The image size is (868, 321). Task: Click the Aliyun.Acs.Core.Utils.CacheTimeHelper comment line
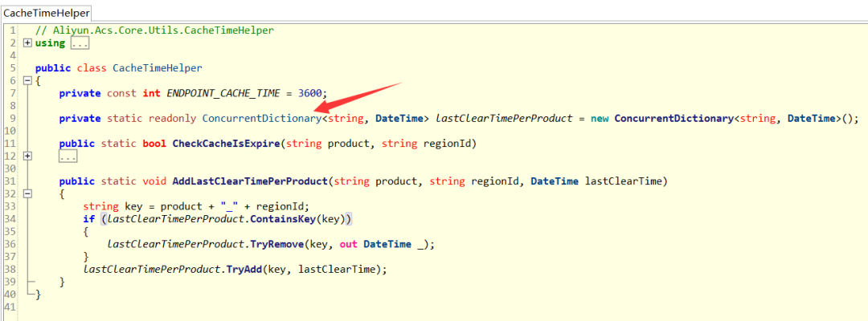coord(154,30)
